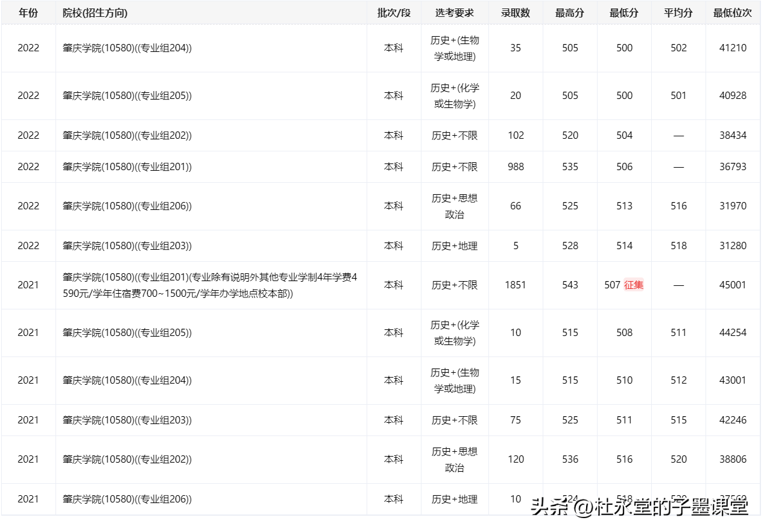The height and width of the screenshot is (532, 764).
Task: Click the 最低位次 column header
Action: 733,13
